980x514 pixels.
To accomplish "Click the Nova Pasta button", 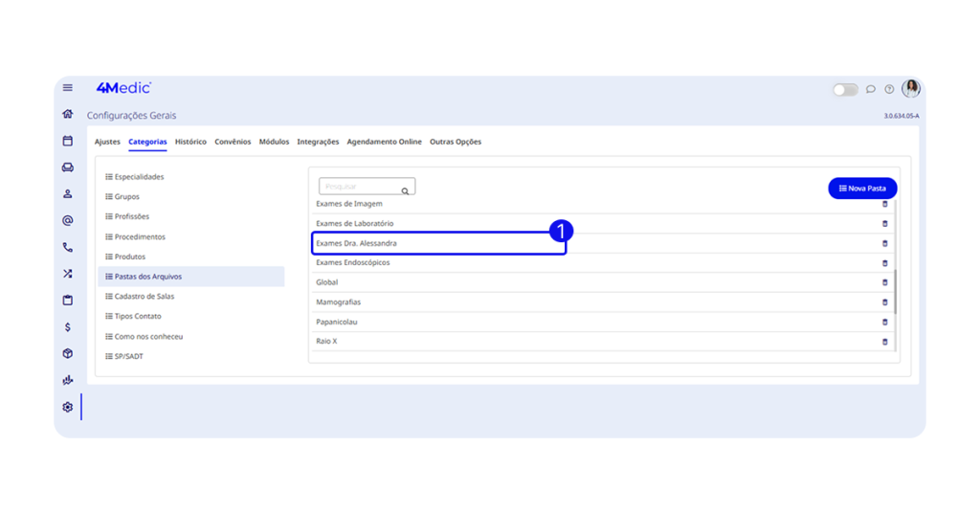I will pos(862,189).
